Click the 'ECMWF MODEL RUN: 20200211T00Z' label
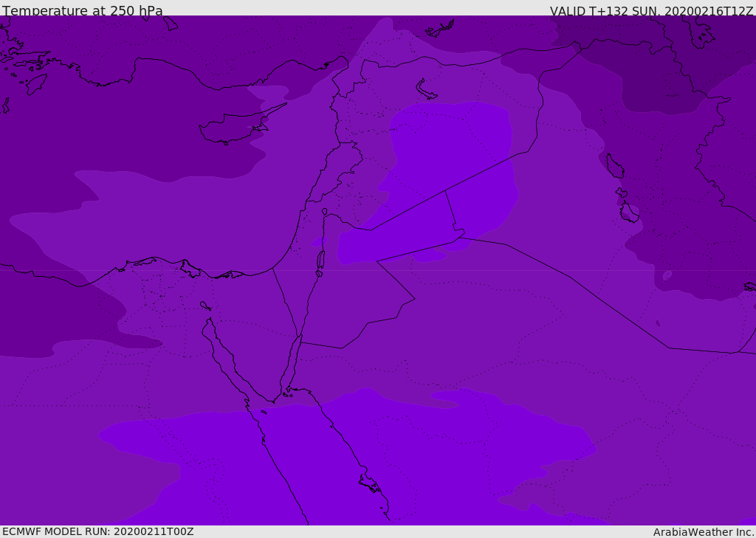Viewport: 756px width, 538px height. click(98, 531)
